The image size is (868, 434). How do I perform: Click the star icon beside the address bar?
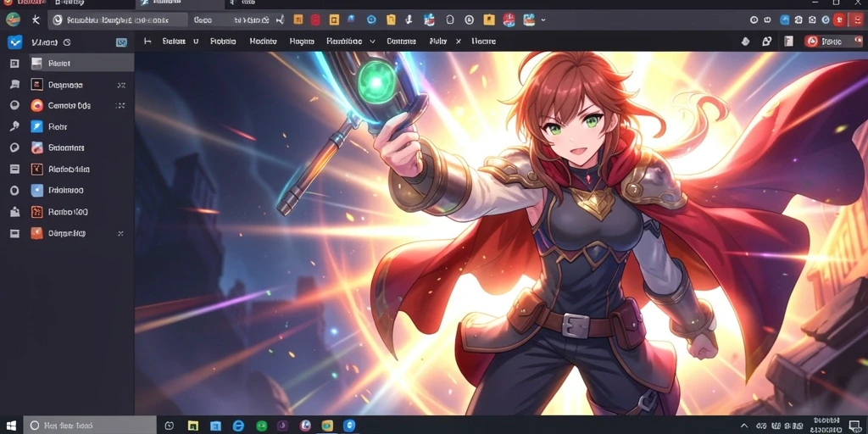[x=36, y=20]
